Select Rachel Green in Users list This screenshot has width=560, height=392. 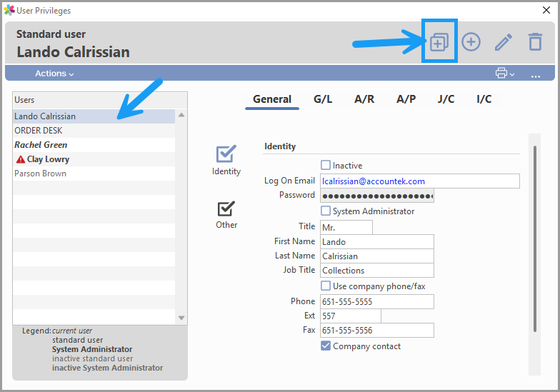coord(94,145)
